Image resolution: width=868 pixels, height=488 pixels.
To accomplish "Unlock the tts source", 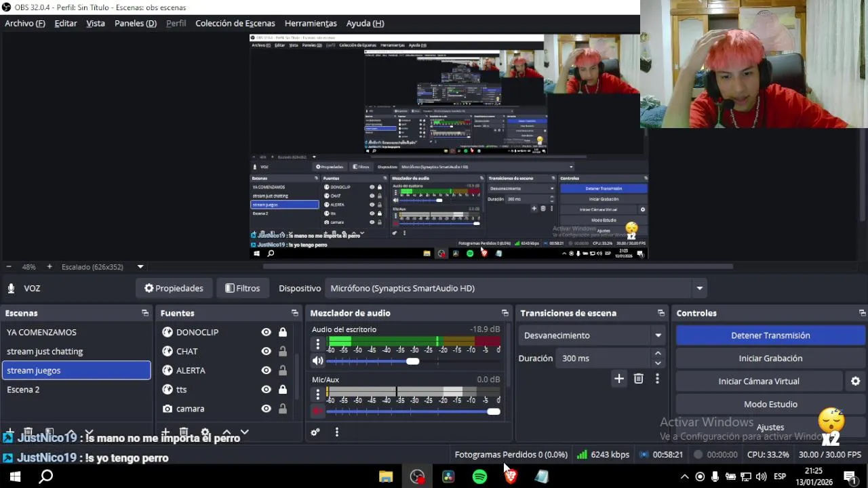I will point(283,390).
